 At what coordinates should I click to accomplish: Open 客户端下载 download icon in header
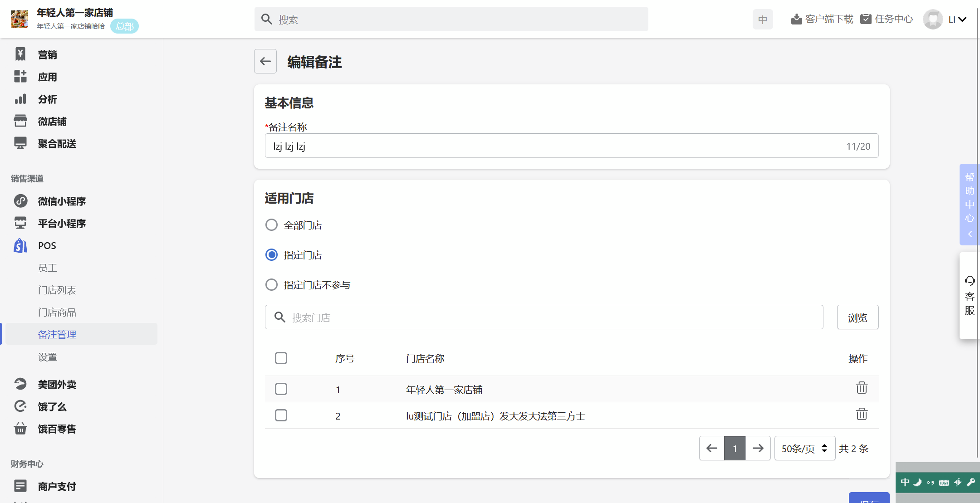coord(796,19)
